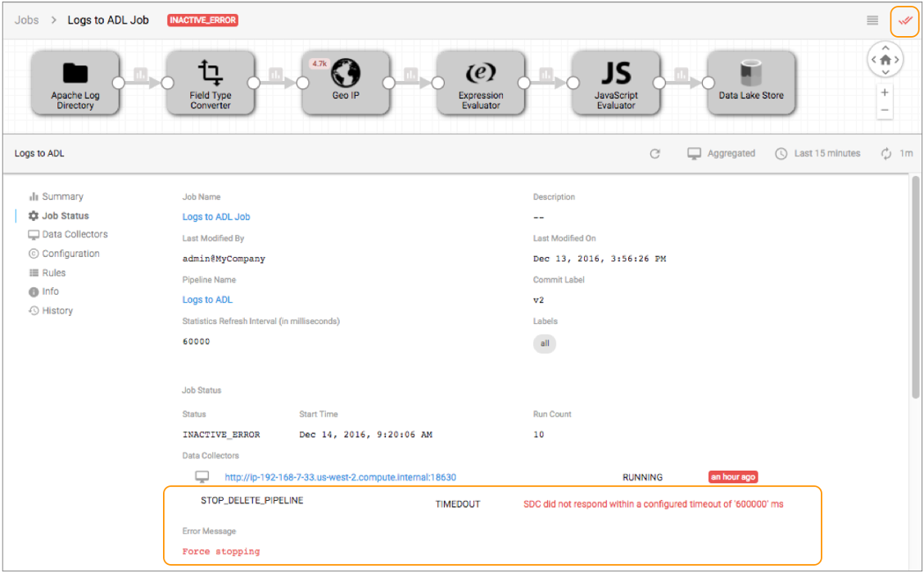The image size is (924, 573).
Task: Open the Logs to ADL Job link
Action: (x=216, y=217)
